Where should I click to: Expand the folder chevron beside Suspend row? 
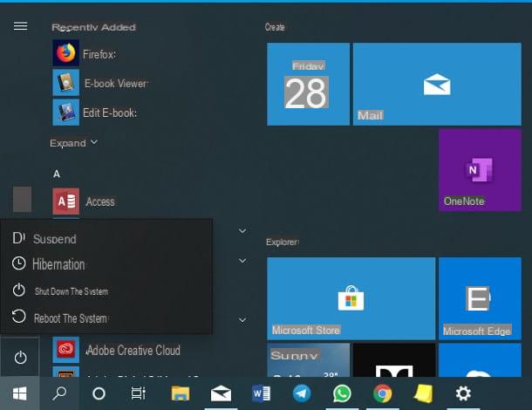coord(242,231)
